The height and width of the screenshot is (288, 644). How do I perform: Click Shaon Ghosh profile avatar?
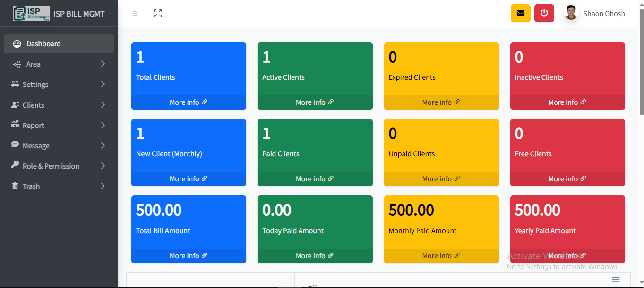click(571, 13)
